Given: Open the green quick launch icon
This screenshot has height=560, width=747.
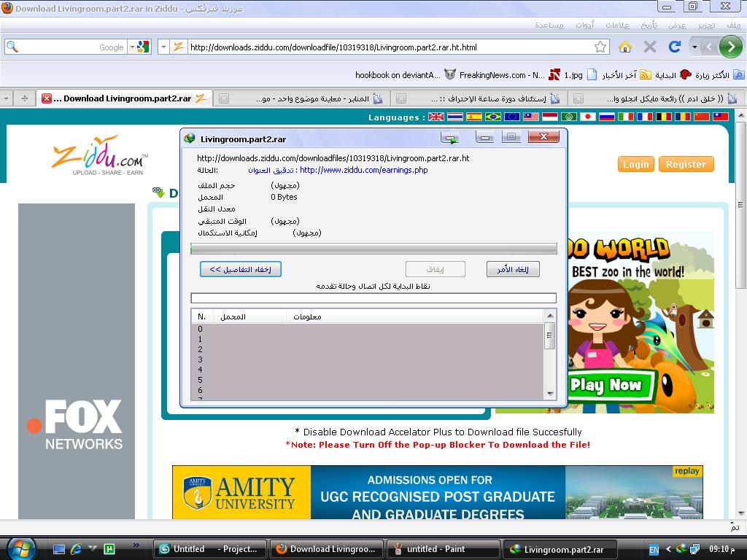Looking at the screenshot, I should (109, 549).
